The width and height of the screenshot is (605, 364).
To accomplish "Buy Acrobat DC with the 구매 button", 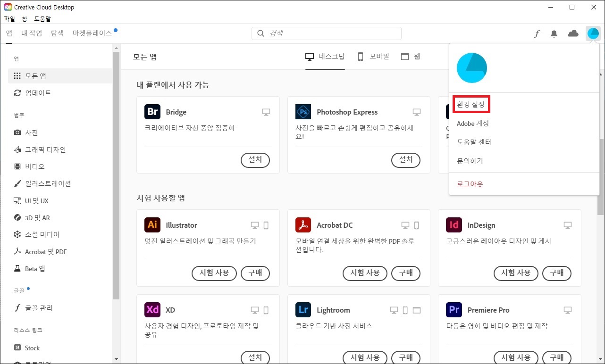I will 406,273.
